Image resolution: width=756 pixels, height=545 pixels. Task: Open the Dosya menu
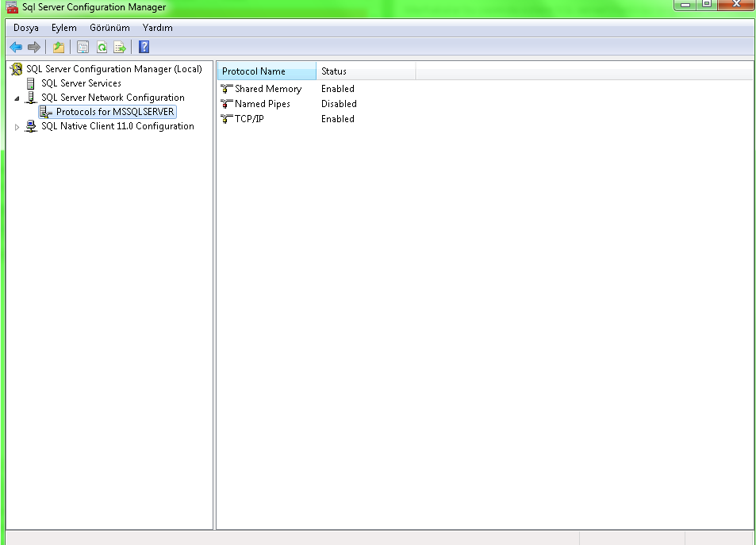pyautogui.click(x=26, y=28)
